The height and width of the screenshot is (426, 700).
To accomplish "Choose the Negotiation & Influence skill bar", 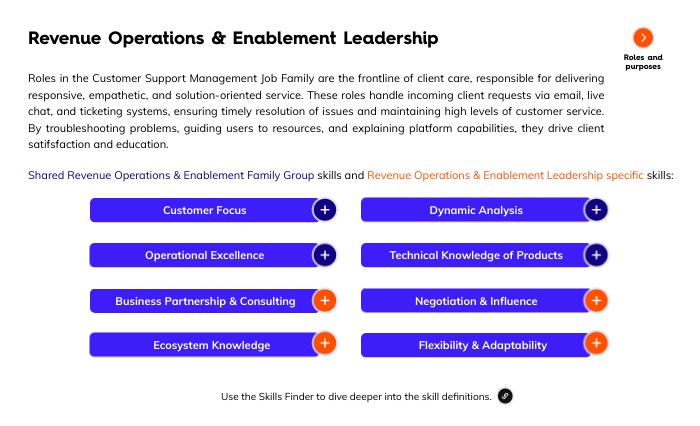I will (x=475, y=301).
